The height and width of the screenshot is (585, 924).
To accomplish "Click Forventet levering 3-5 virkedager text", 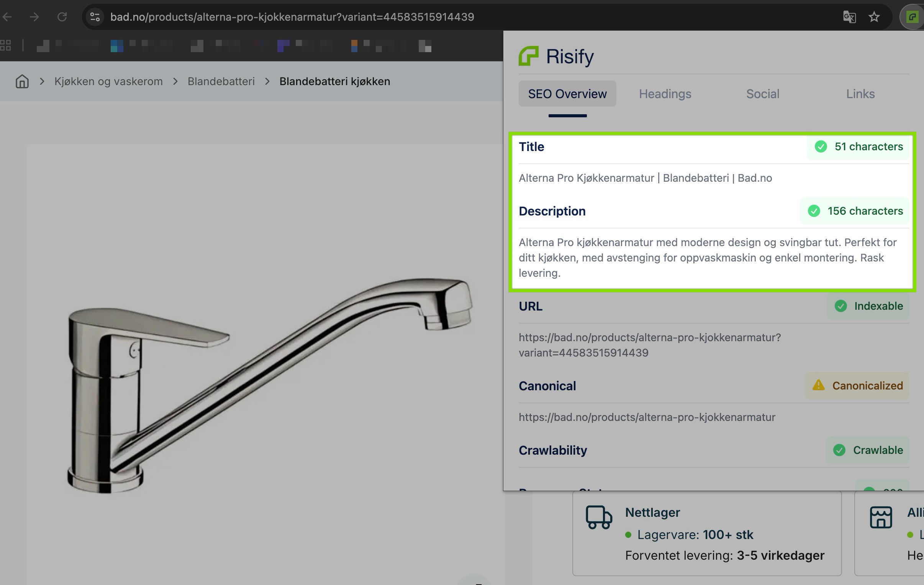I will (x=724, y=555).
